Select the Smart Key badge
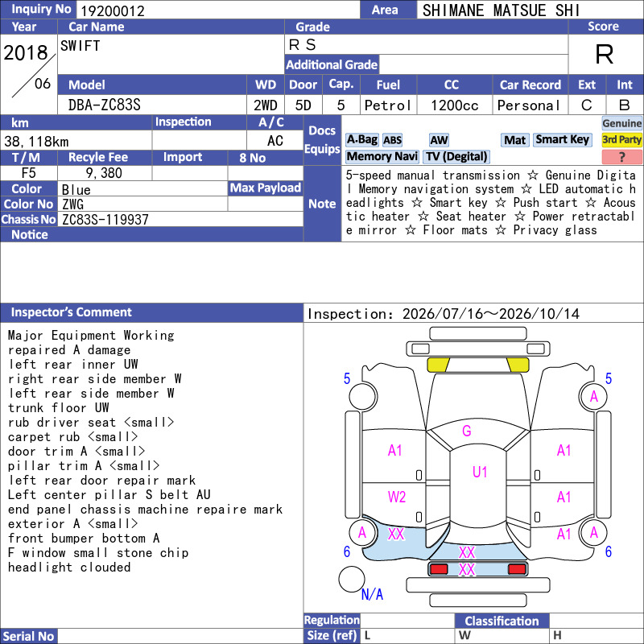Screen dimensions: 644x644 point(562,140)
